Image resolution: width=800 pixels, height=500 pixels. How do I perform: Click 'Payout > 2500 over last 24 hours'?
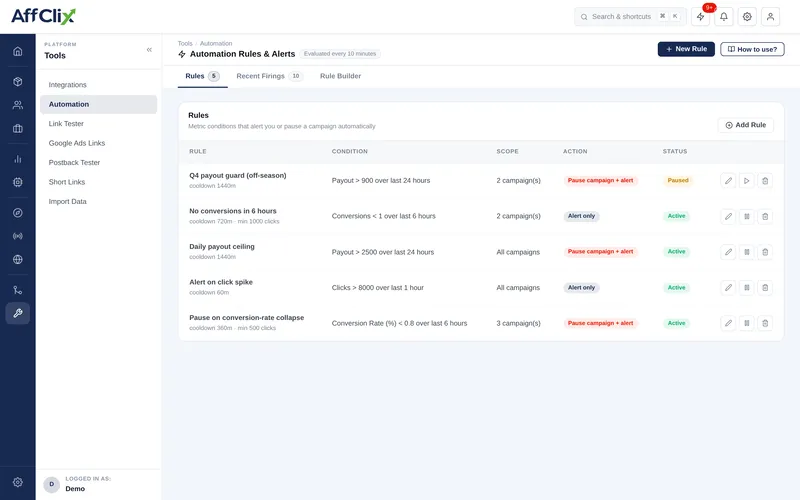click(383, 252)
